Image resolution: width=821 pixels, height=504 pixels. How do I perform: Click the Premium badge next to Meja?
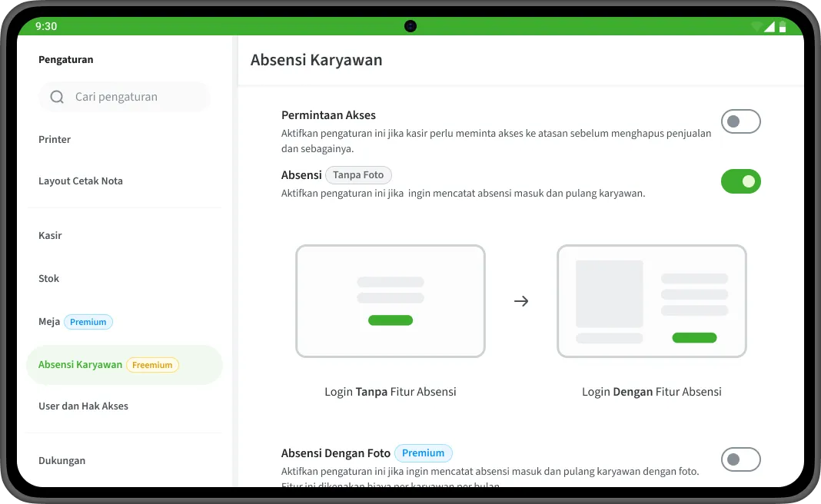(88, 322)
